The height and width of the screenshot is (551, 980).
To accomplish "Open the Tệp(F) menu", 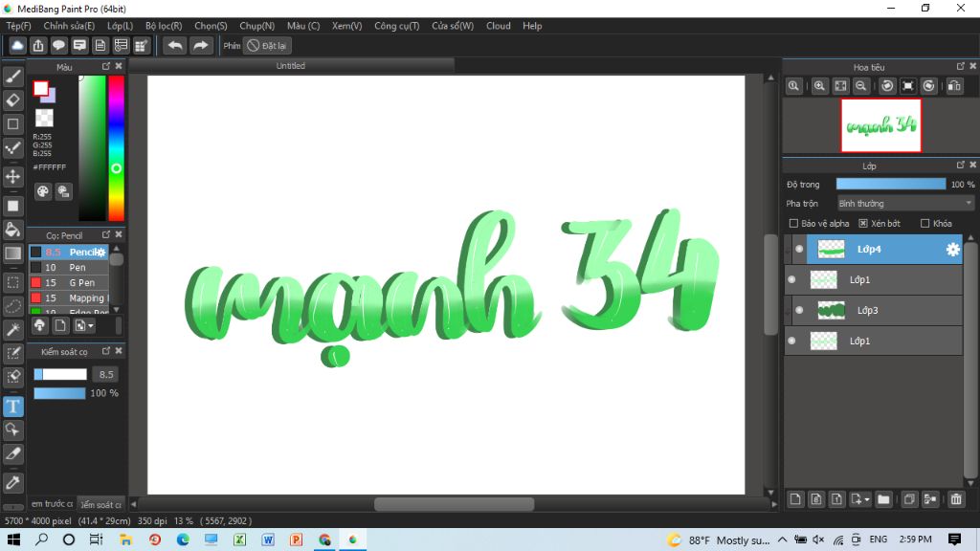I will tap(19, 26).
